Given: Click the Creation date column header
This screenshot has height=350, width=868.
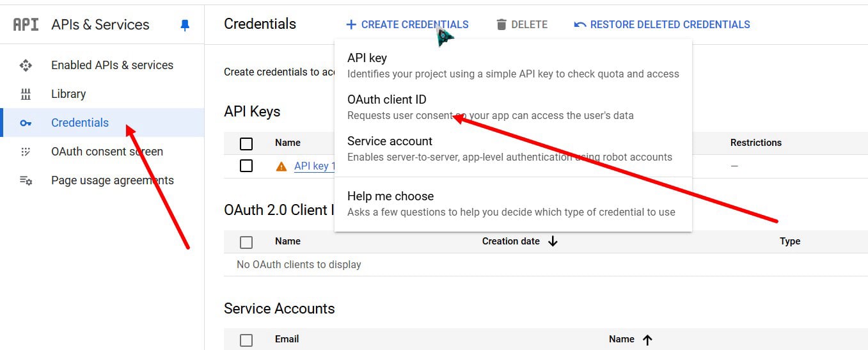Looking at the screenshot, I should (510, 241).
